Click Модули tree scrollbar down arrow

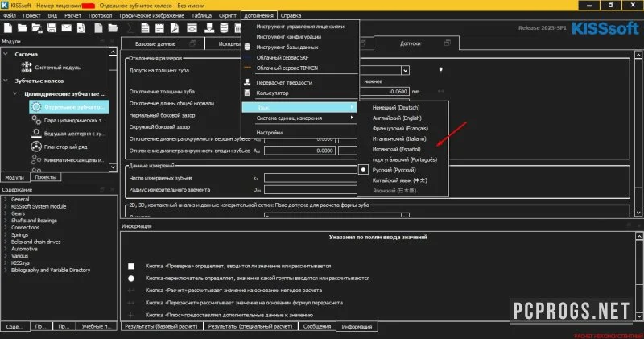113,167
